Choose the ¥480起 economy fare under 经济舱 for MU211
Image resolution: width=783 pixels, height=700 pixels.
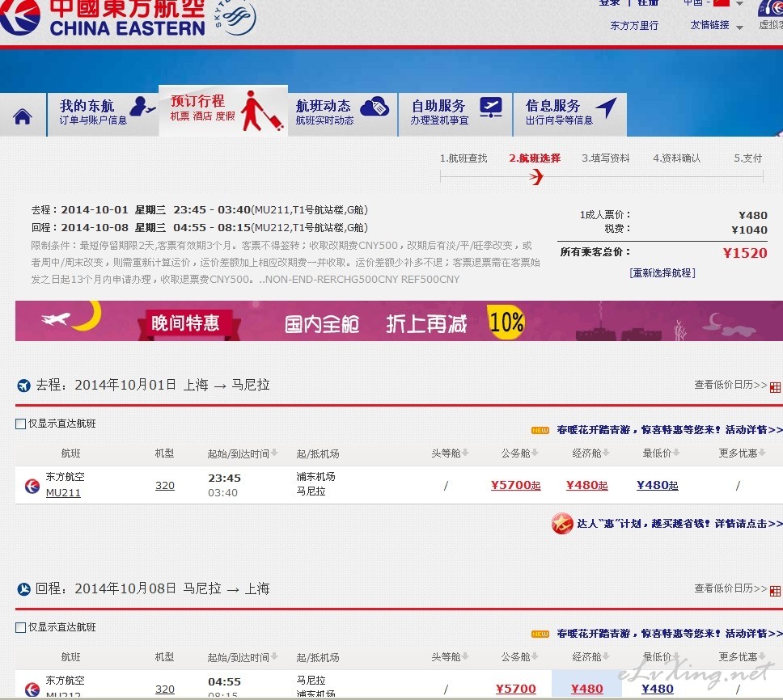pyautogui.click(x=586, y=485)
